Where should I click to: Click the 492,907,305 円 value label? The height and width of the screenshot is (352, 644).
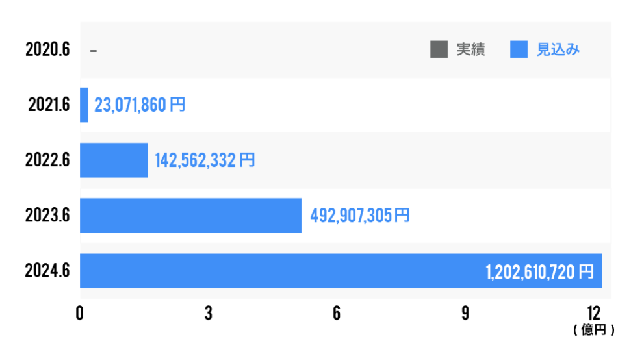[x=360, y=216]
